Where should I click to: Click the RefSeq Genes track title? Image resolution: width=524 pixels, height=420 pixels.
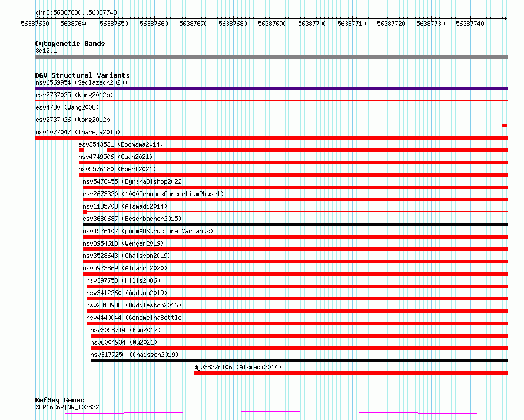pyautogui.click(x=59, y=400)
